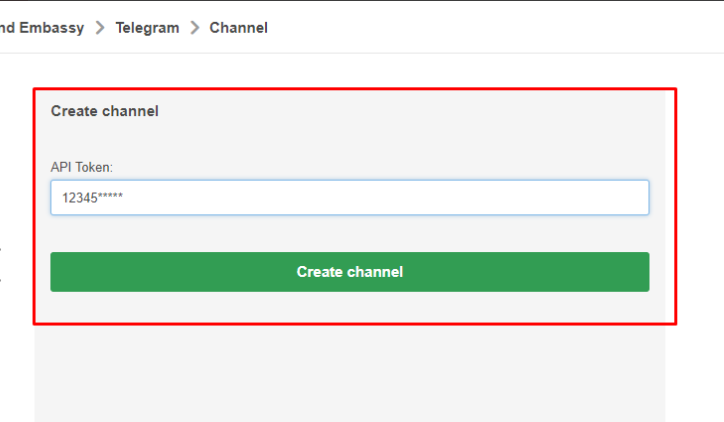Go to the Embassy breadcrumb link

point(42,28)
